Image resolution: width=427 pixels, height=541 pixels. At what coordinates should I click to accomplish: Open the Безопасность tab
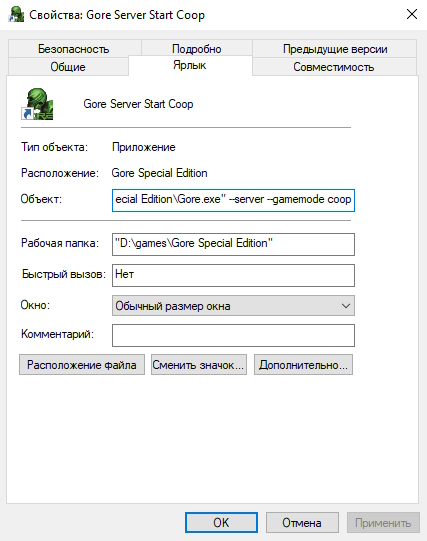click(x=74, y=49)
